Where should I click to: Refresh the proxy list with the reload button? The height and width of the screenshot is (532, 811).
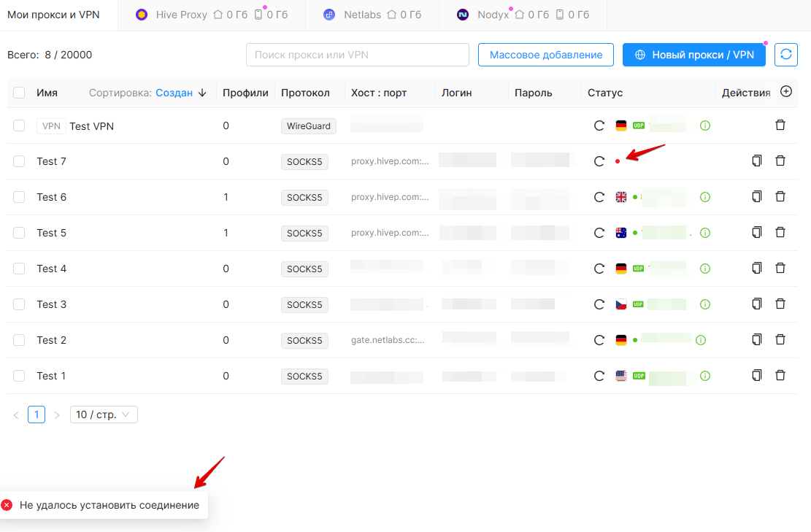(786, 55)
